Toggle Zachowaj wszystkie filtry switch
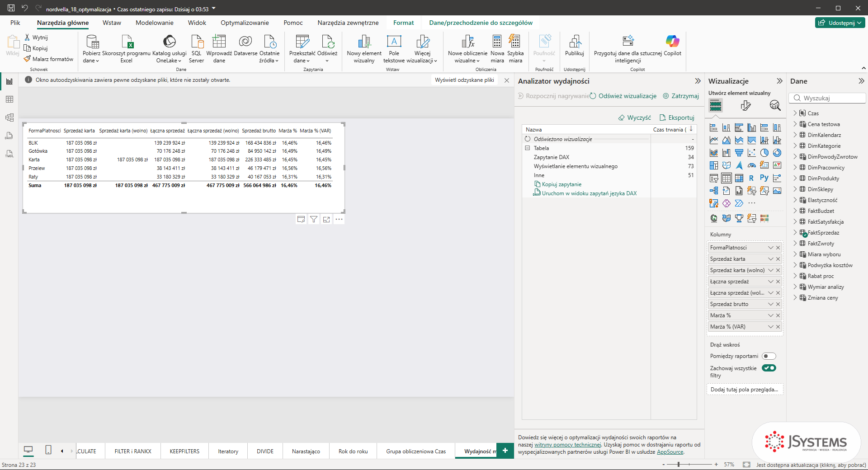Screen dimensions: 868x470 [x=769, y=368]
